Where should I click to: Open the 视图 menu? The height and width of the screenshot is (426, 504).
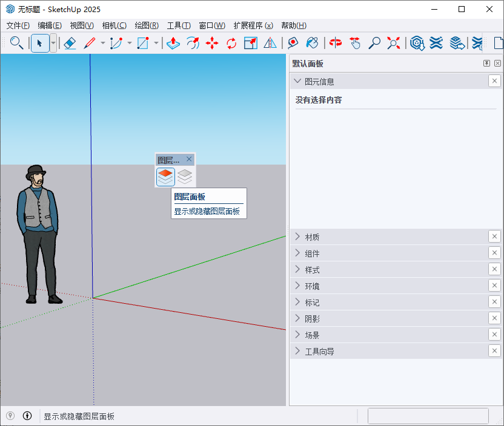click(82, 25)
